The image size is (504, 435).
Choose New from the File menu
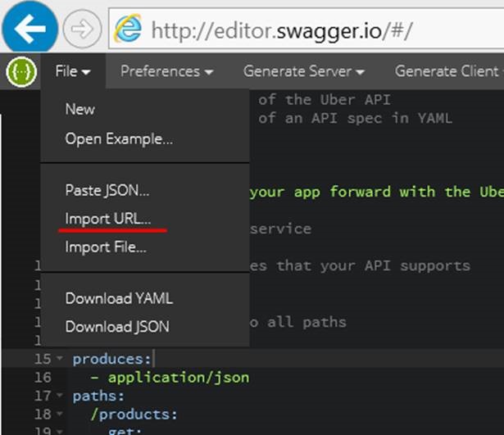80,109
